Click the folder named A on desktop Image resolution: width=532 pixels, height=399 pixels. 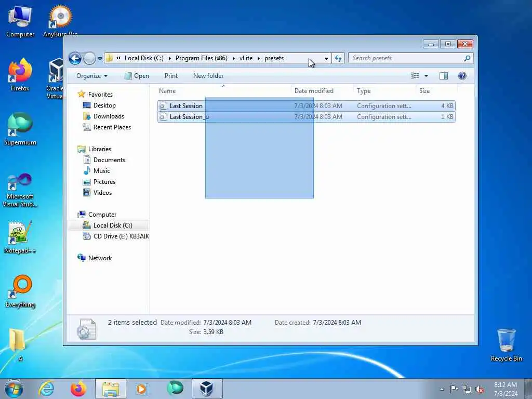coord(17,344)
